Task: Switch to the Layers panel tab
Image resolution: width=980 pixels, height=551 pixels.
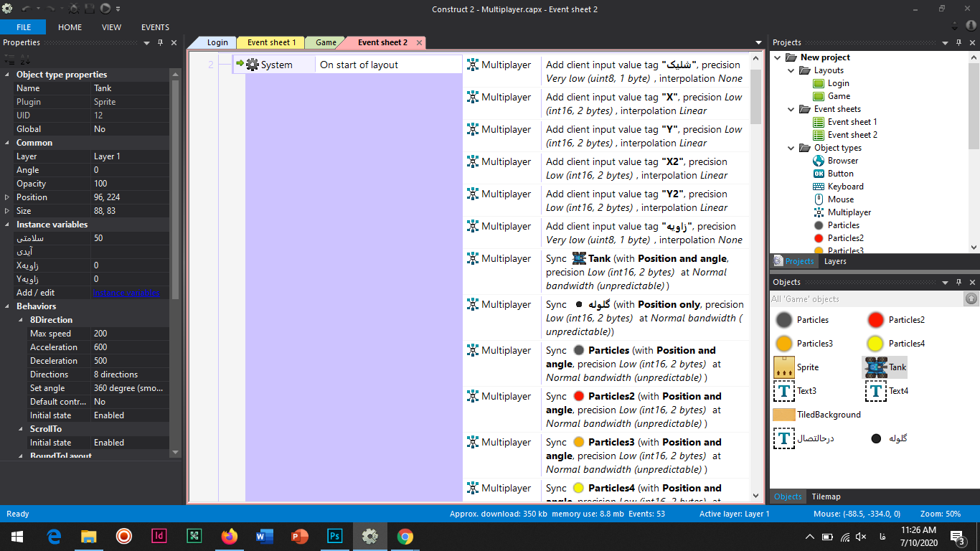Action: point(834,261)
